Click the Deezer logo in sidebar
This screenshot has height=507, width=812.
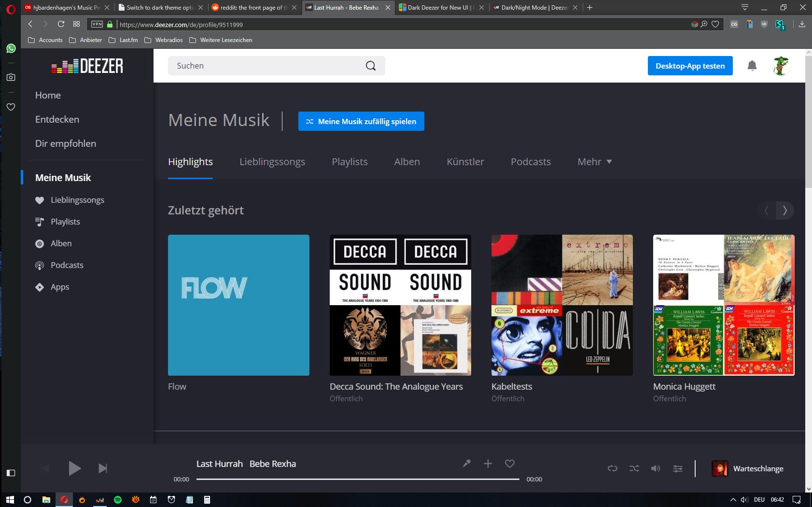[87, 66]
